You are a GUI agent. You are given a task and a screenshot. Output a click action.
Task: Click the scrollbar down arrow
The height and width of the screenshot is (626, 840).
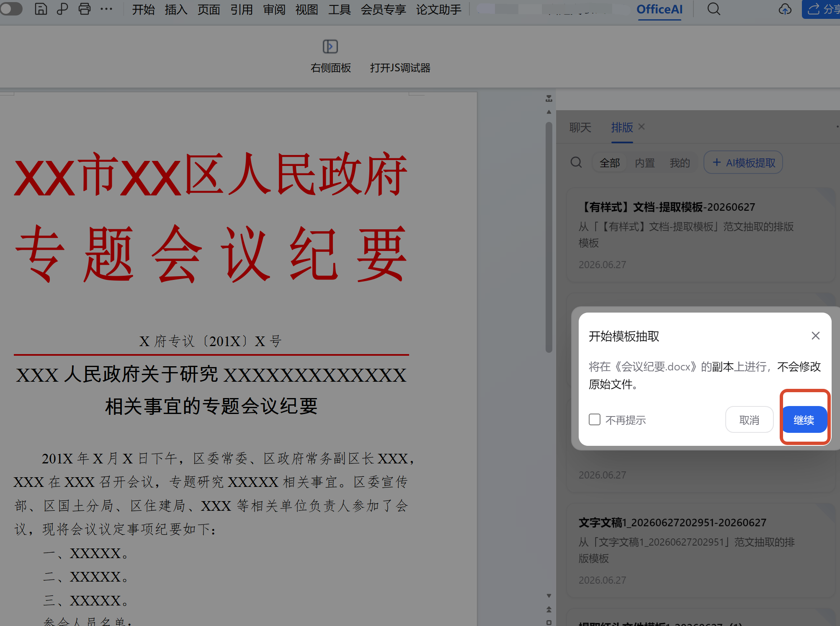tap(549, 595)
